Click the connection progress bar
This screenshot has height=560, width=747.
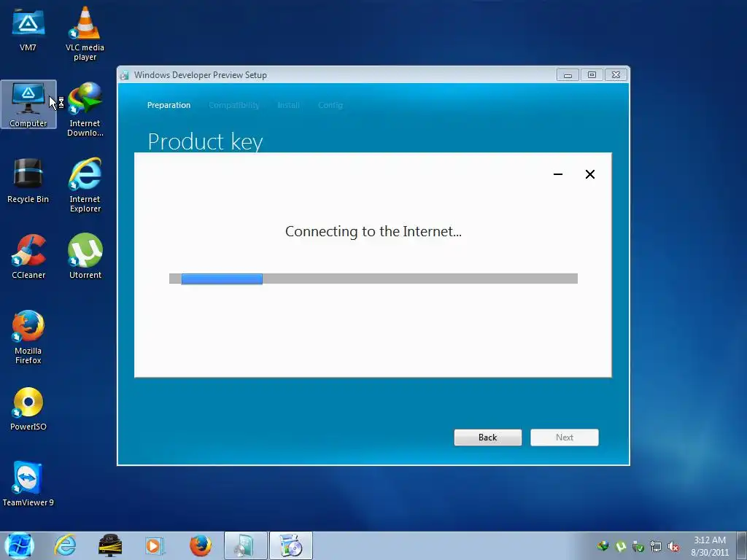(x=373, y=279)
